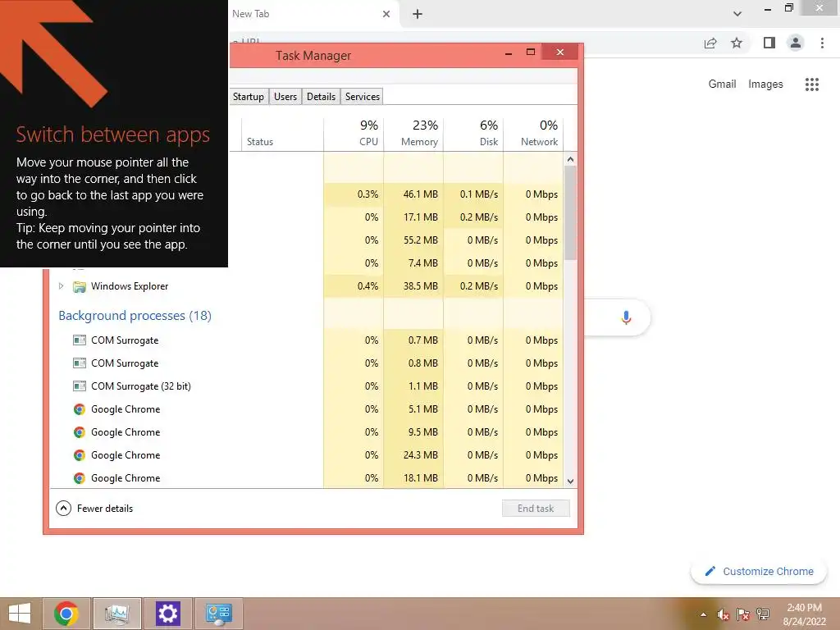Click the scrollbar up arrow in Task Manager
Viewport: 840px width, 630px height.
(x=571, y=159)
